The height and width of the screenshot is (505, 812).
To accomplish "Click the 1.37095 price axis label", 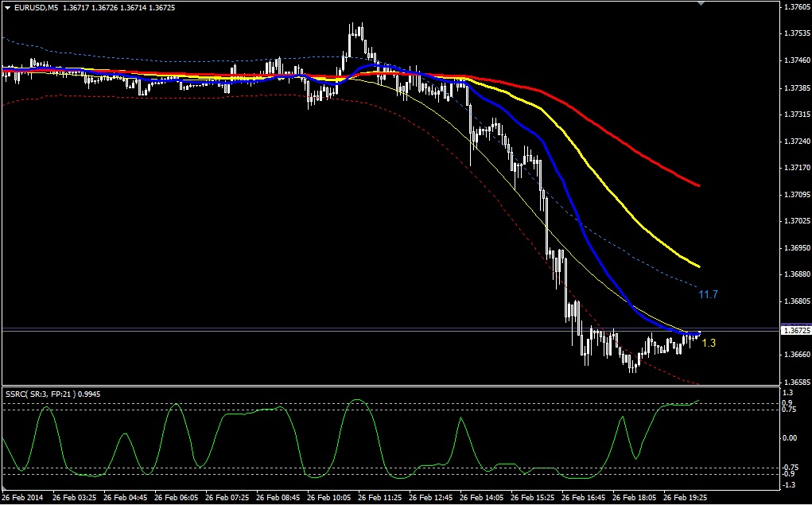I will [798, 195].
